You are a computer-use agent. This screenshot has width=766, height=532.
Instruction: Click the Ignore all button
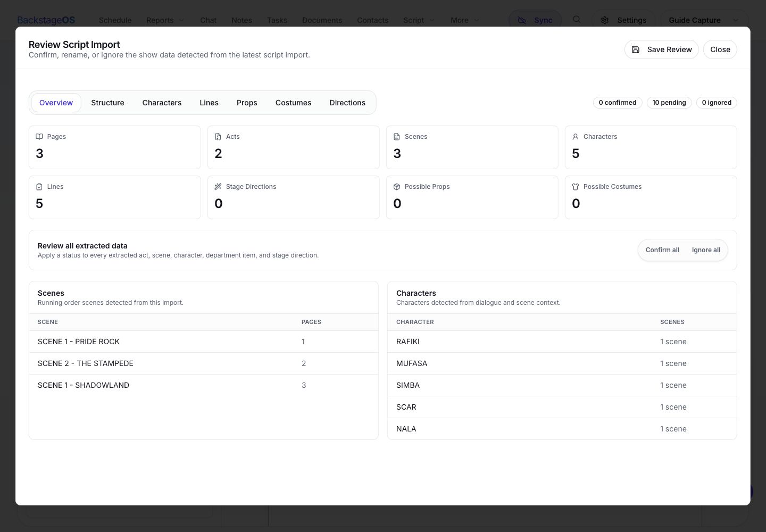point(706,250)
